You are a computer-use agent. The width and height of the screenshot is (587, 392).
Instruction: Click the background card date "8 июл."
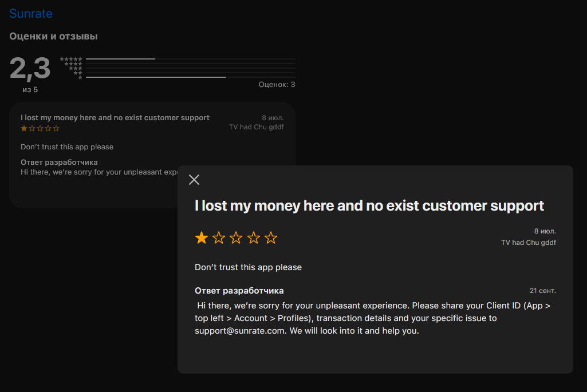click(273, 118)
